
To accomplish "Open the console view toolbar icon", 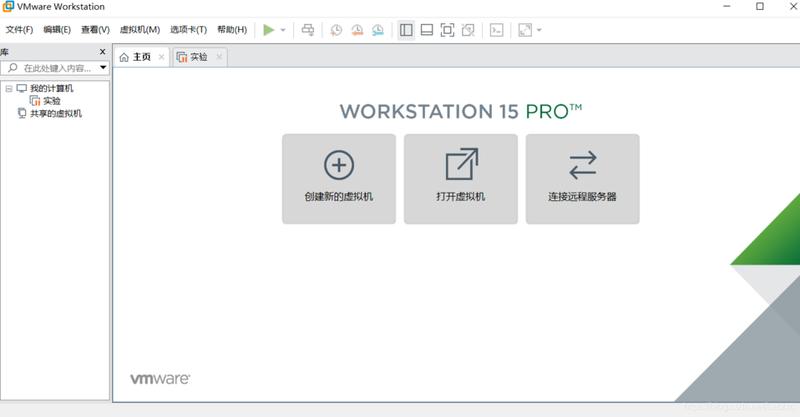I will point(496,30).
